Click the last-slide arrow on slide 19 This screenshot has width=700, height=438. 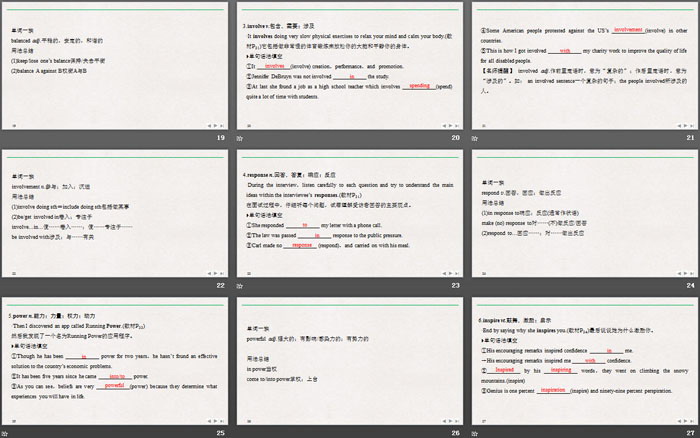click(x=222, y=126)
